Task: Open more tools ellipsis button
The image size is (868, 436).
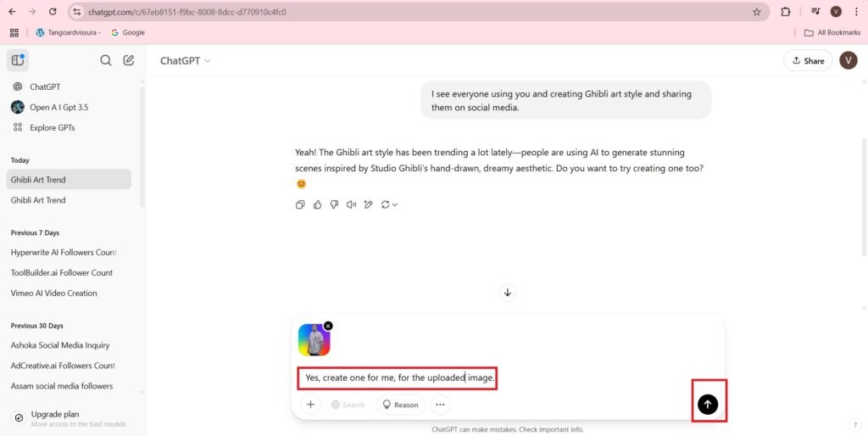Action: 440,405
